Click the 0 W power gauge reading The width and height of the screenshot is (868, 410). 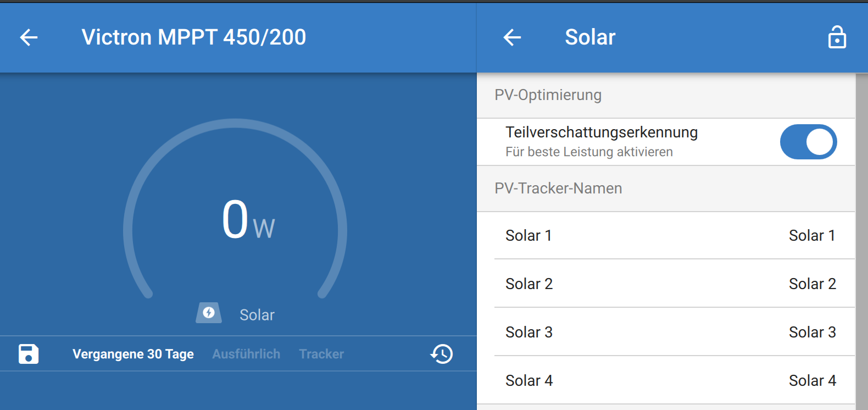[x=248, y=220]
